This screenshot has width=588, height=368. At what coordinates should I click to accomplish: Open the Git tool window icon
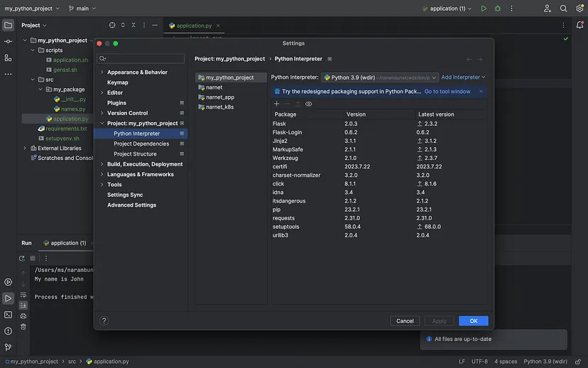pos(8,347)
